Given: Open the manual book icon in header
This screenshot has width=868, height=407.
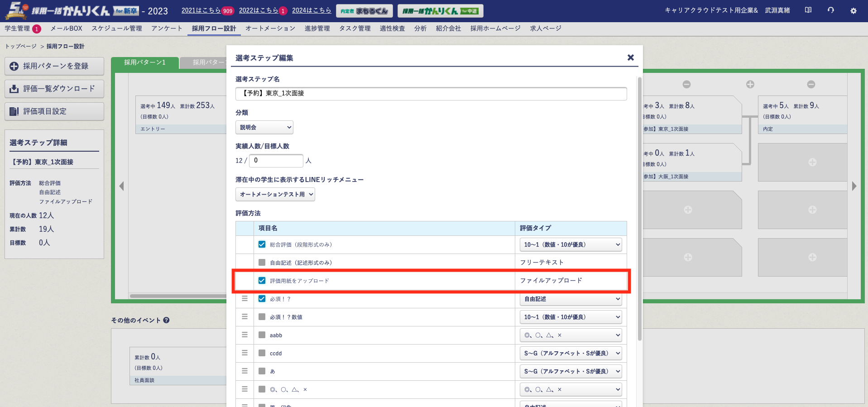Looking at the screenshot, I should click(808, 10).
